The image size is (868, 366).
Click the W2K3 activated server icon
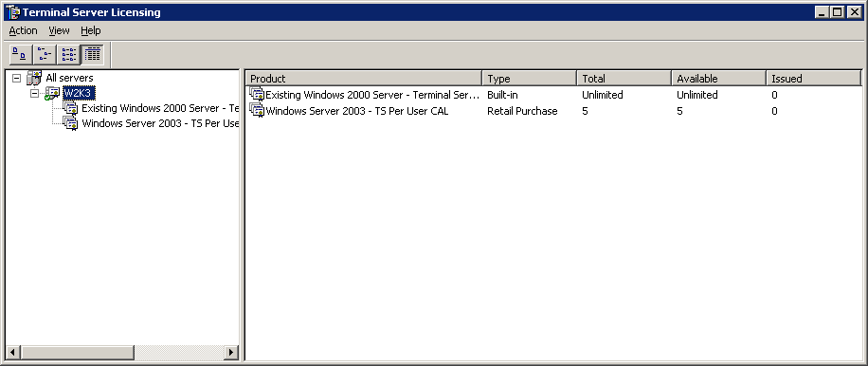(x=52, y=93)
